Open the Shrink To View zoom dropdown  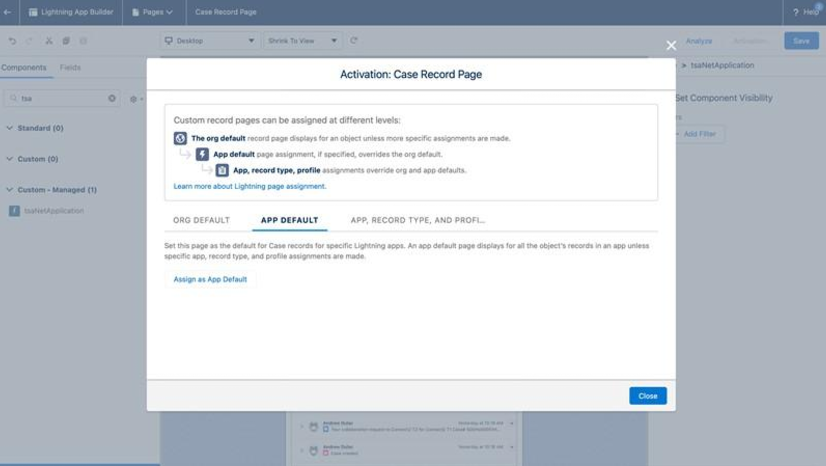click(303, 41)
